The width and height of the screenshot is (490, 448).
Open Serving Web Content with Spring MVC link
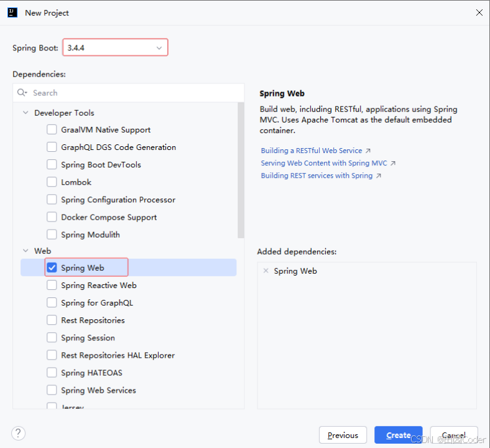324,163
